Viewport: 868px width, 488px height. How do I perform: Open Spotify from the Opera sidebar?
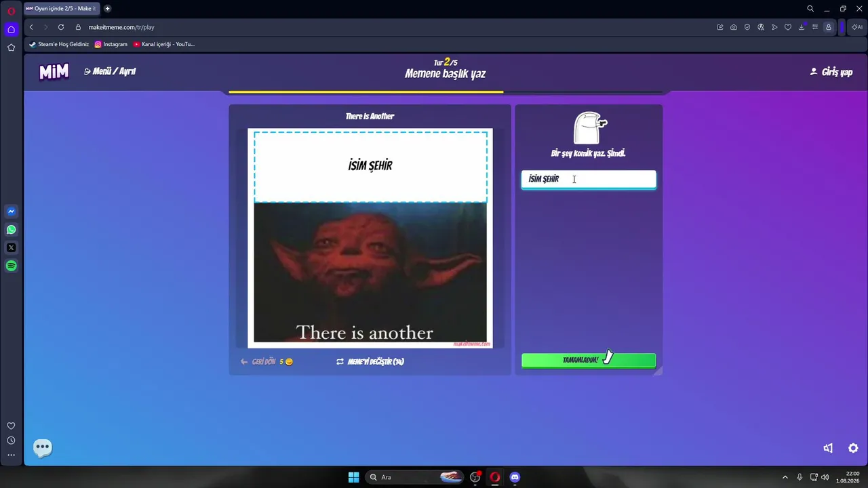point(11,266)
